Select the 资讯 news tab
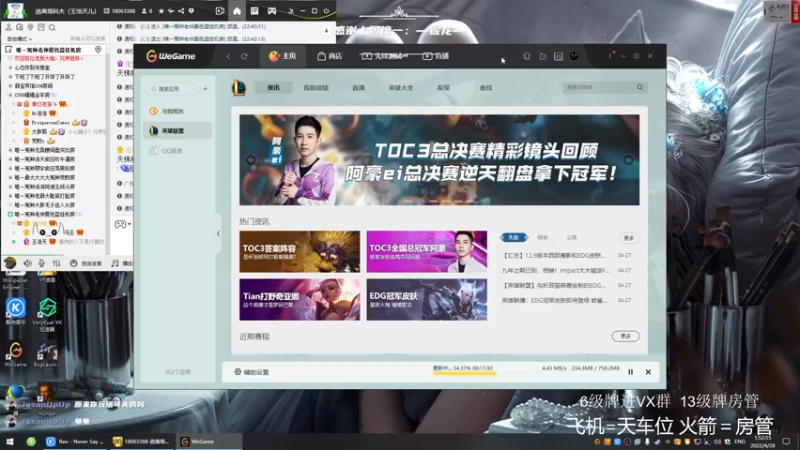This screenshot has width=800, height=450. [273, 88]
